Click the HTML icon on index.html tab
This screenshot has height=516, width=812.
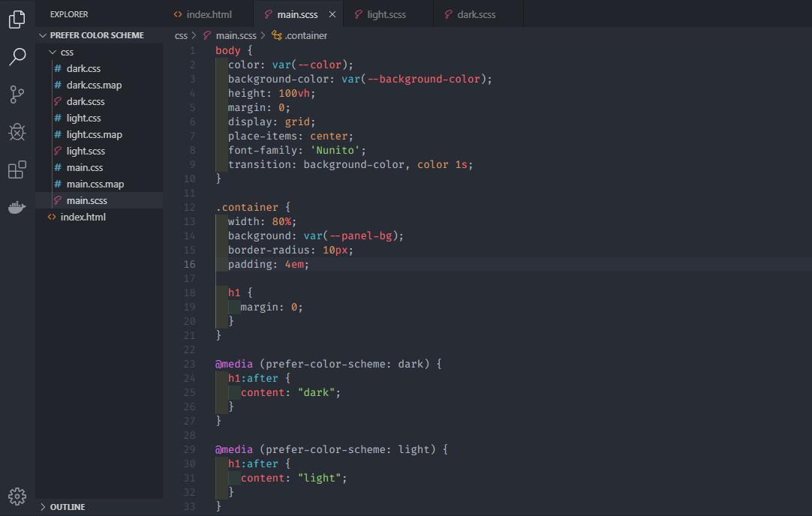tap(178, 14)
